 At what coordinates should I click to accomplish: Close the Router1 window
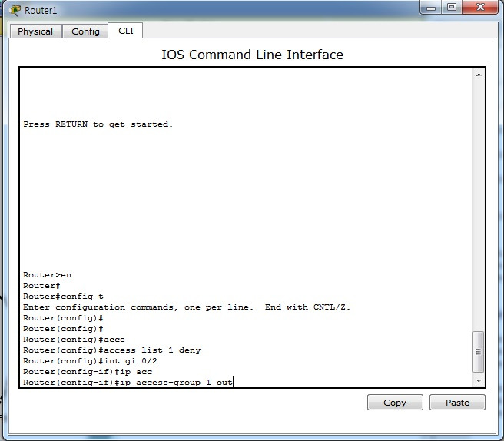pyautogui.click(x=480, y=8)
